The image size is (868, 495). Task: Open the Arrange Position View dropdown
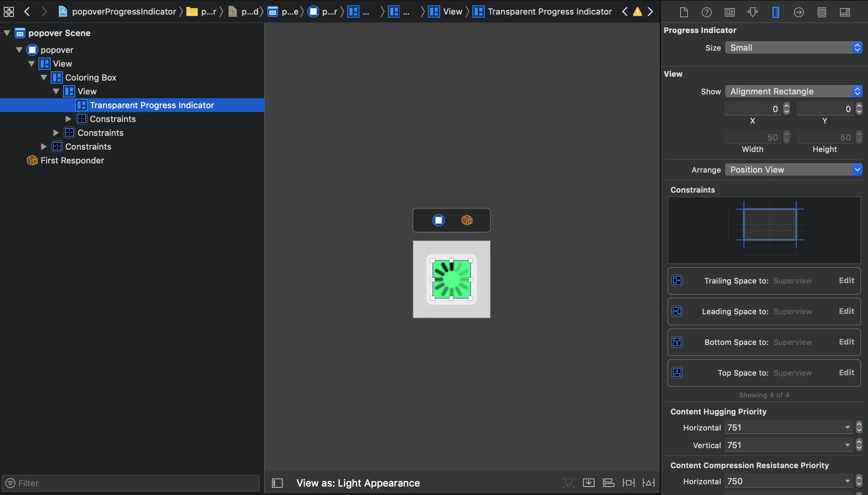(x=793, y=170)
